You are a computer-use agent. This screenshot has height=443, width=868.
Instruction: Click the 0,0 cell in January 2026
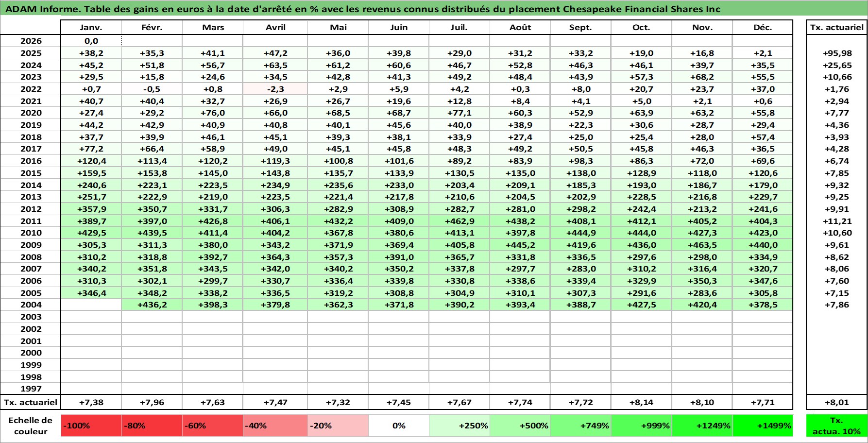[91, 41]
